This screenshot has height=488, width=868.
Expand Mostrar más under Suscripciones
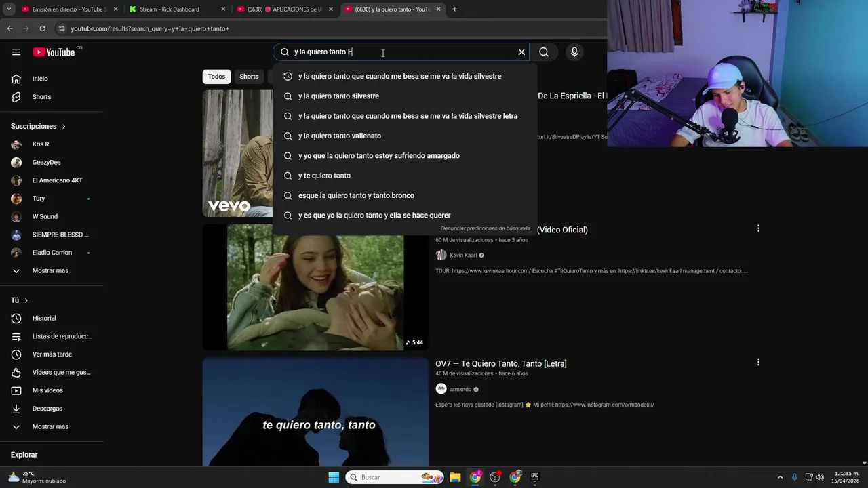(x=52, y=271)
